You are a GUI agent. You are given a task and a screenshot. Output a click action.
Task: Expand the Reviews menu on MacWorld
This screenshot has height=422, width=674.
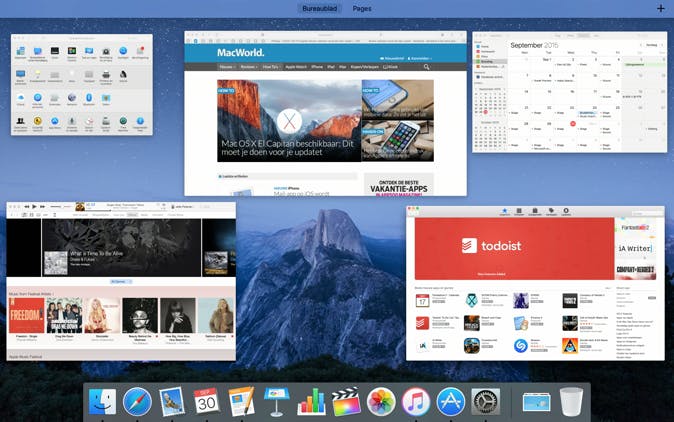[x=249, y=67]
